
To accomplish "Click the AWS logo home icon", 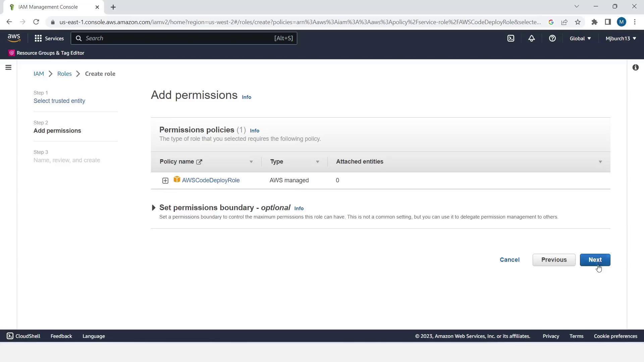I will (14, 38).
